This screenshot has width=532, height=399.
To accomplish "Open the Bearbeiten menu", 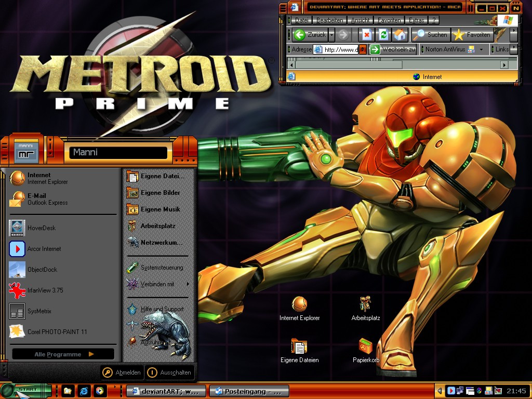I will (x=329, y=20).
